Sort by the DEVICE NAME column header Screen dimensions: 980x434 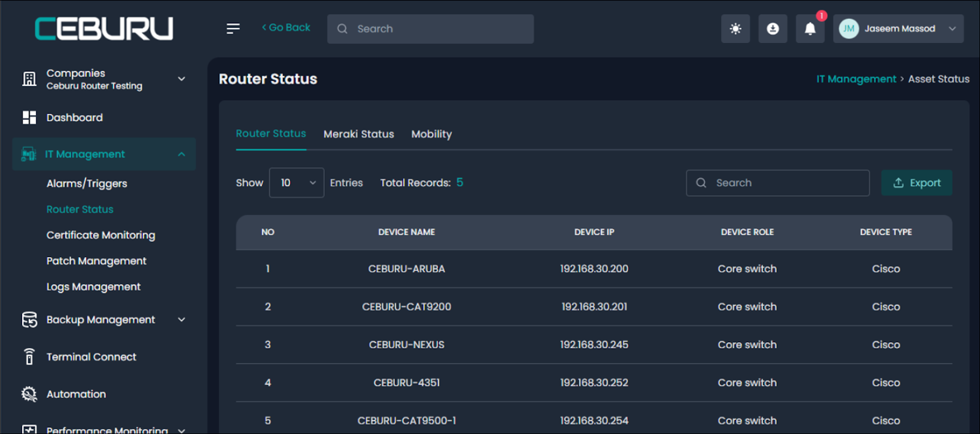coord(407,232)
